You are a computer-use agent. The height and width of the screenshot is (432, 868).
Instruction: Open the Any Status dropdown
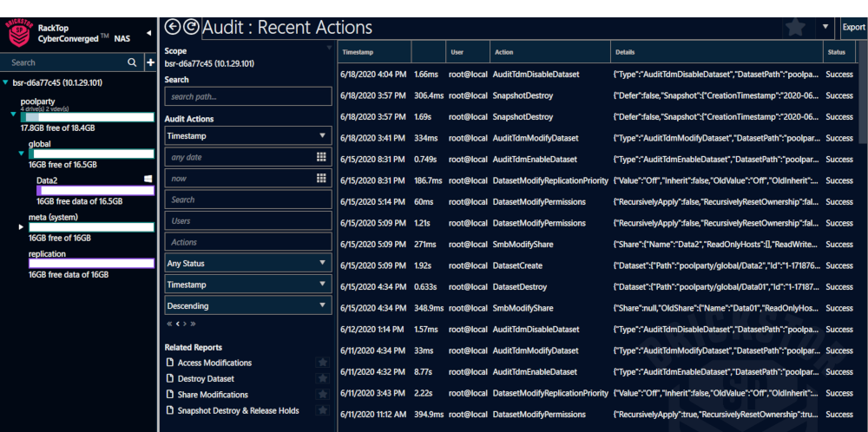coord(248,263)
